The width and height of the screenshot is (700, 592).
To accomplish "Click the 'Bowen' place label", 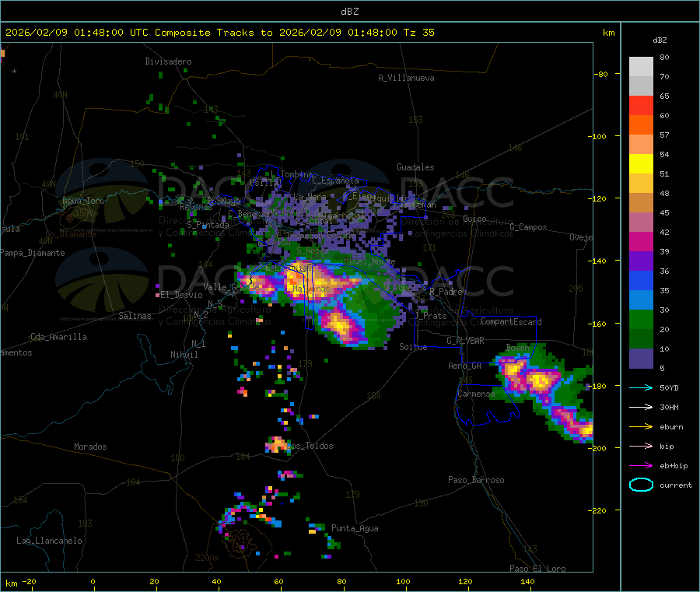I will pos(518,347).
